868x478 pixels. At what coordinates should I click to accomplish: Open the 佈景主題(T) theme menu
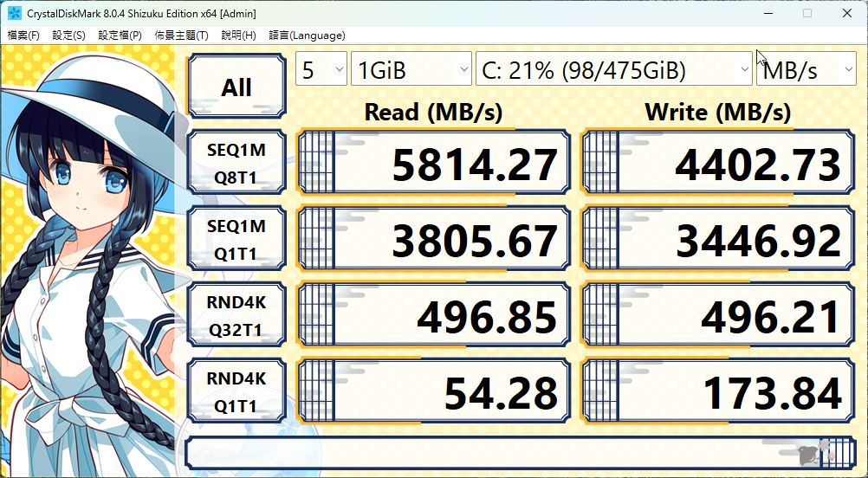pos(181,36)
